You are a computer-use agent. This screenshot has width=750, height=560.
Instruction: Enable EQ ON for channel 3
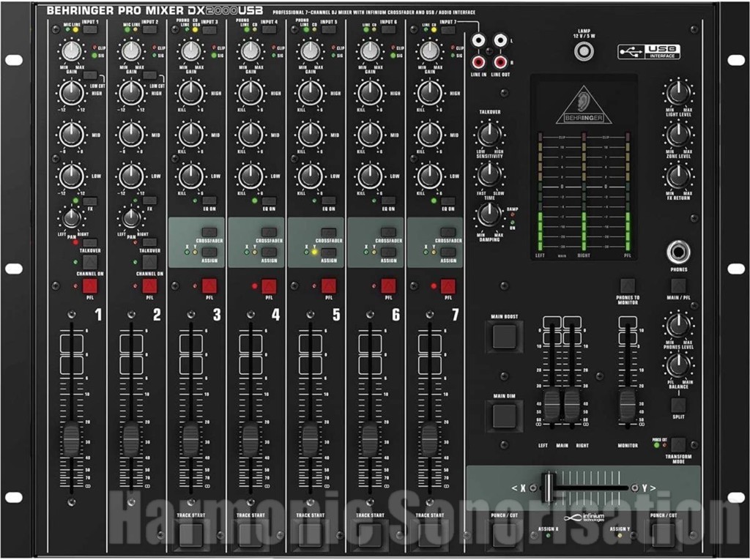pos(209,200)
